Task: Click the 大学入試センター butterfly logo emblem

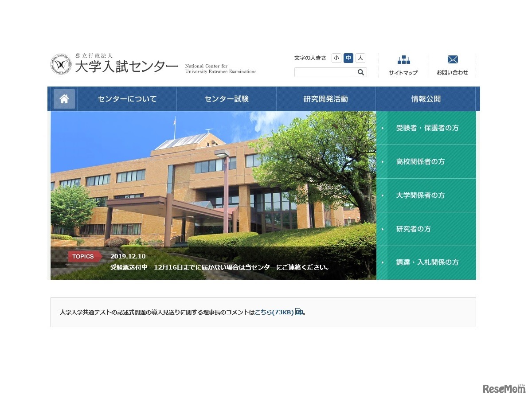Action: pyautogui.click(x=61, y=65)
